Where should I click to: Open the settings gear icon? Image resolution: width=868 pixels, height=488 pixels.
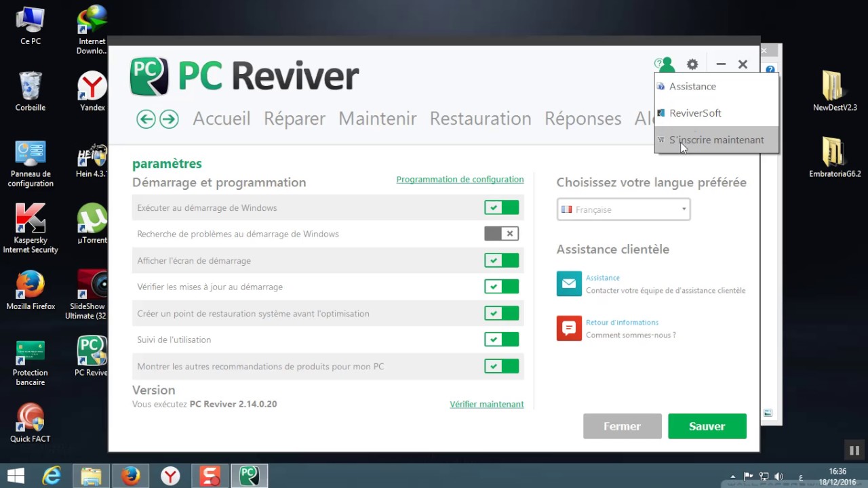(x=692, y=64)
